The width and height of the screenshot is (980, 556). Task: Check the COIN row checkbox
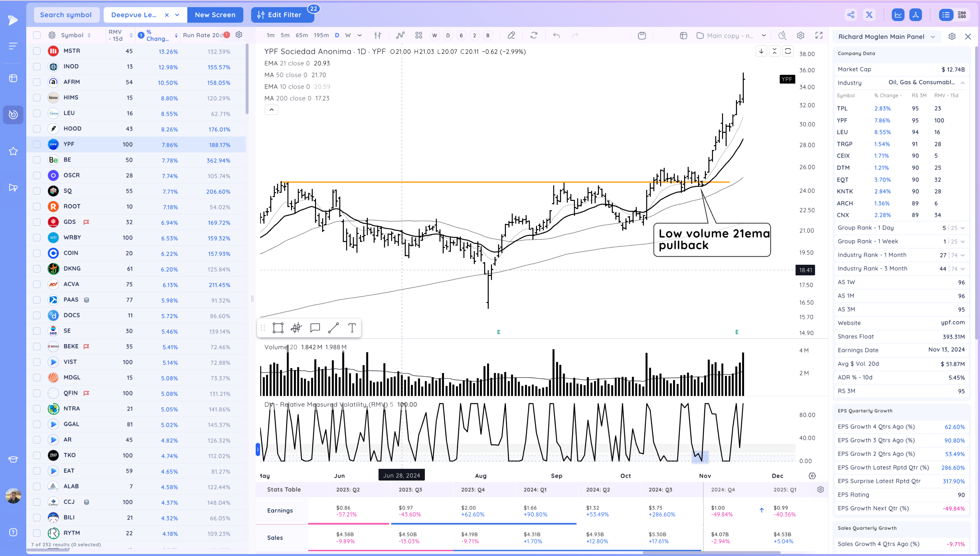tap(37, 253)
